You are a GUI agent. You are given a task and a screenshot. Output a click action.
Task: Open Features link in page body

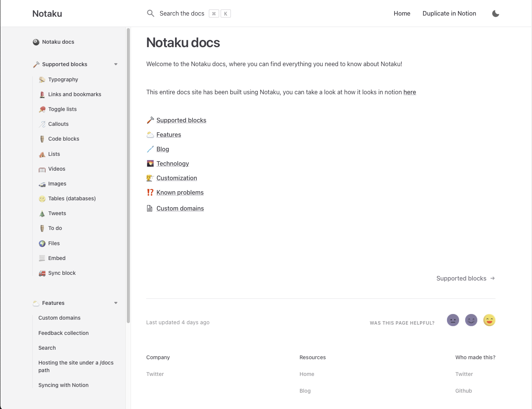point(169,135)
